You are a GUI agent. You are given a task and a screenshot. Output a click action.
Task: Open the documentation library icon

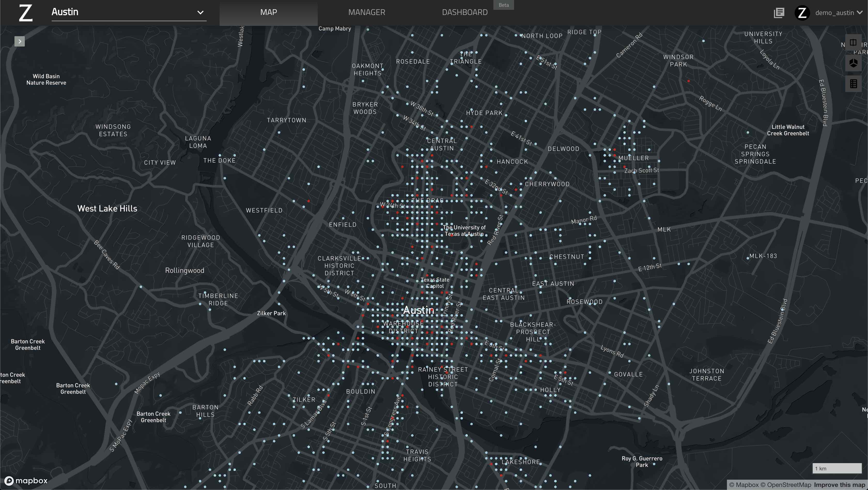779,13
